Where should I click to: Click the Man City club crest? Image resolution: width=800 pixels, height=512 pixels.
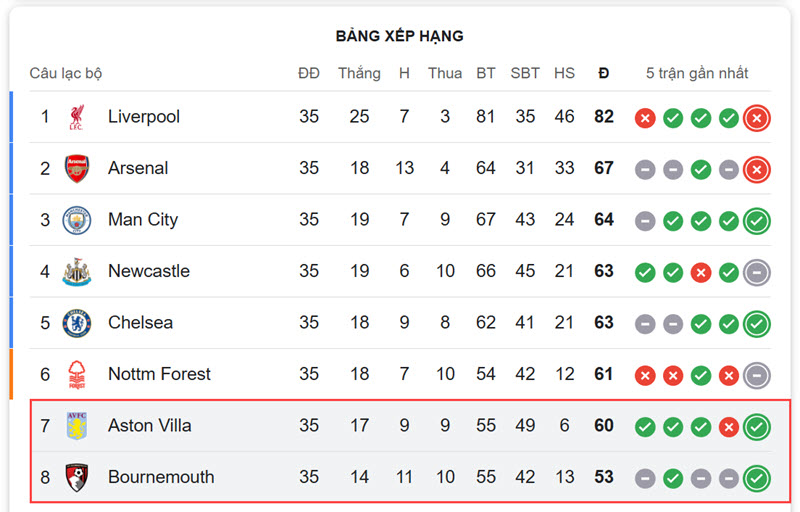[x=77, y=220]
